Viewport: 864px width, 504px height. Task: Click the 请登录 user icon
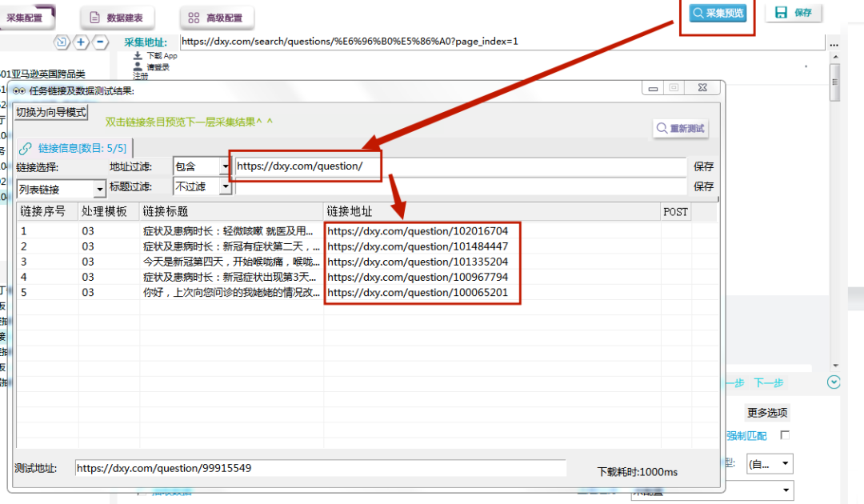[138, 66]
